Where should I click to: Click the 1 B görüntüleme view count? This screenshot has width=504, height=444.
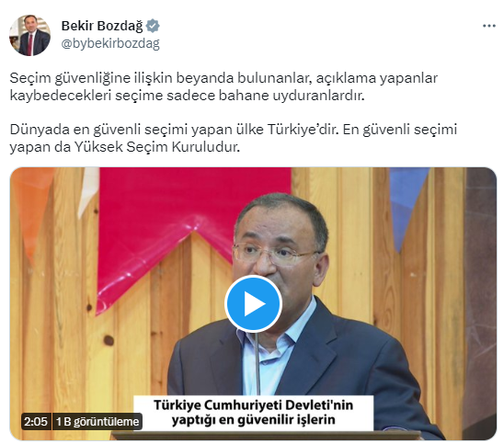point(97,421)
